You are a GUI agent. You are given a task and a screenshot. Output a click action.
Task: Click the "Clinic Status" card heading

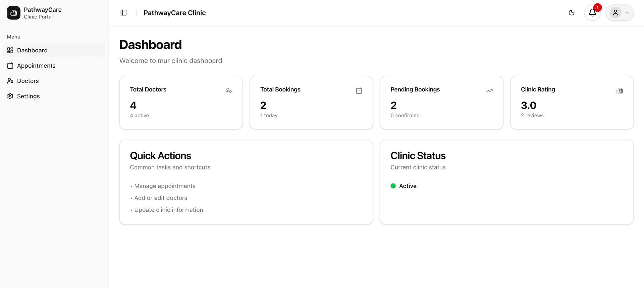click(418, 156)
